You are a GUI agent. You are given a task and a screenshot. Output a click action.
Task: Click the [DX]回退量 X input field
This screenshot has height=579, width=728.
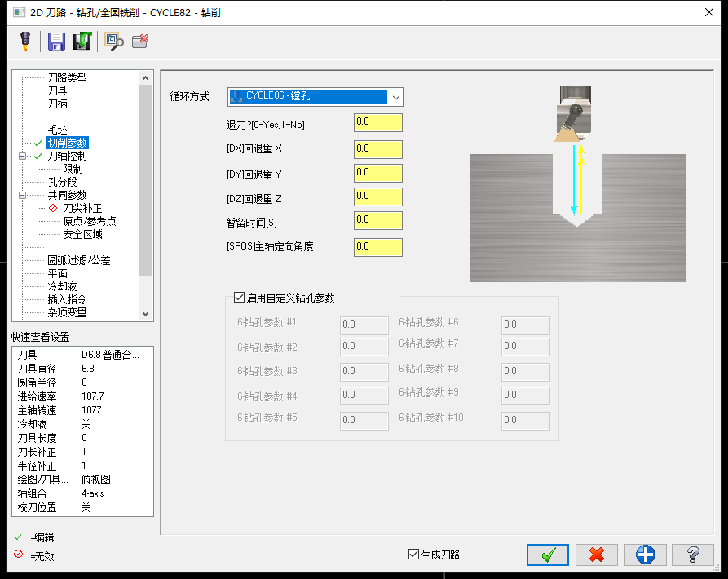(378, 149)
